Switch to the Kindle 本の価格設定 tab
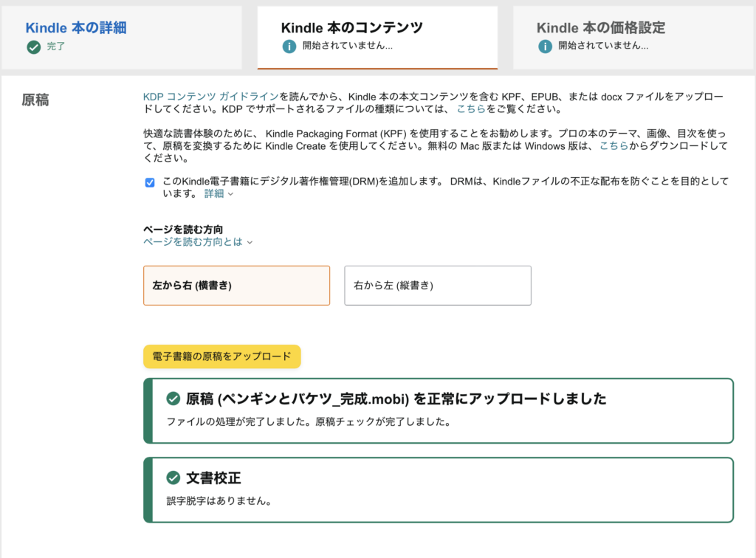The image size is (756, 558). (x=600, y=28)
